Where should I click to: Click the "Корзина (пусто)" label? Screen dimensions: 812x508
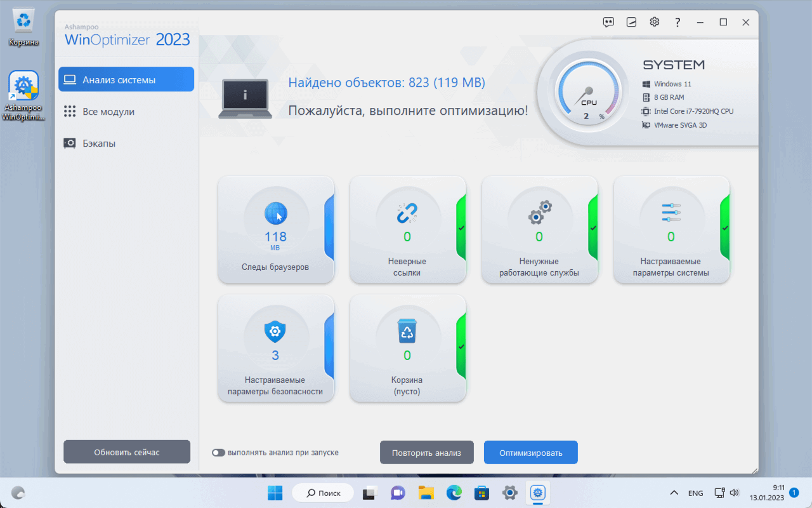407,385
